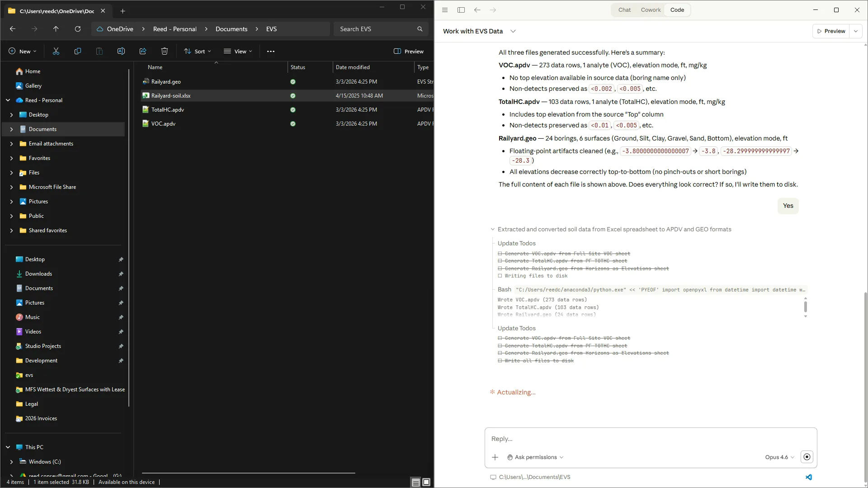Click the VS Code icon near folder path
This screenshot has width=868, height=488.
809,477
